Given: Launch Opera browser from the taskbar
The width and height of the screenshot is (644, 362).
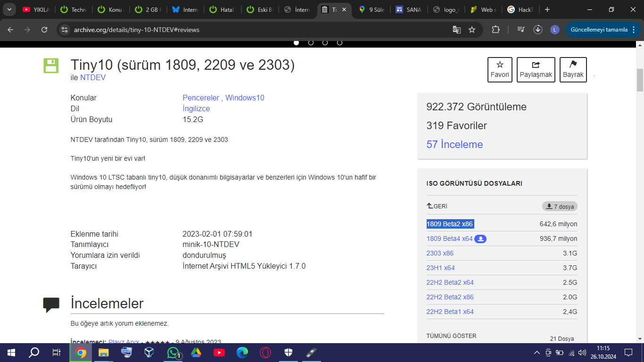Looking at the screenshot, I should (x=265, y=353).
